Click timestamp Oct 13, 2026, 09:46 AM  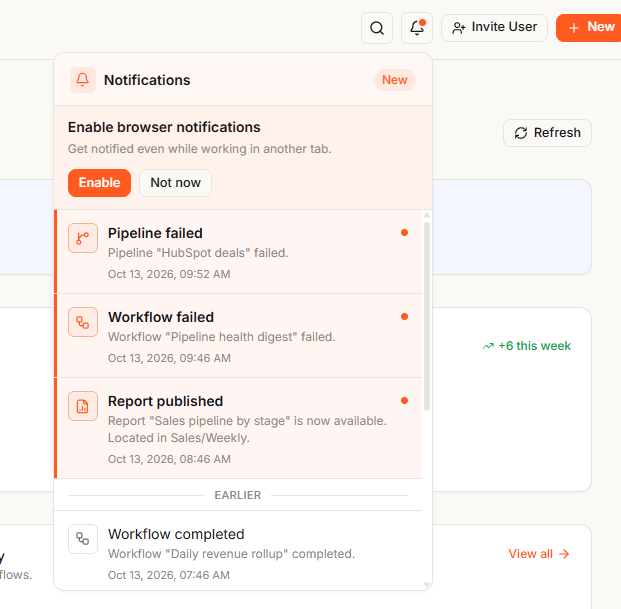(169, 358)
